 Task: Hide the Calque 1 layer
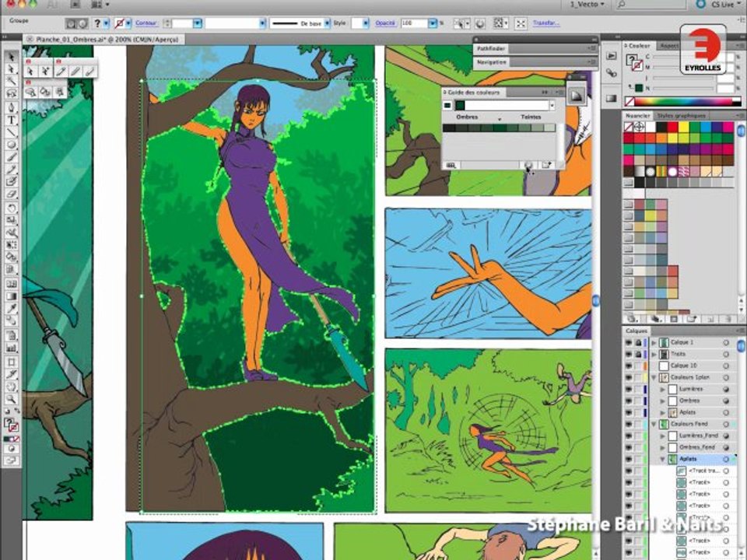point(629,342)
